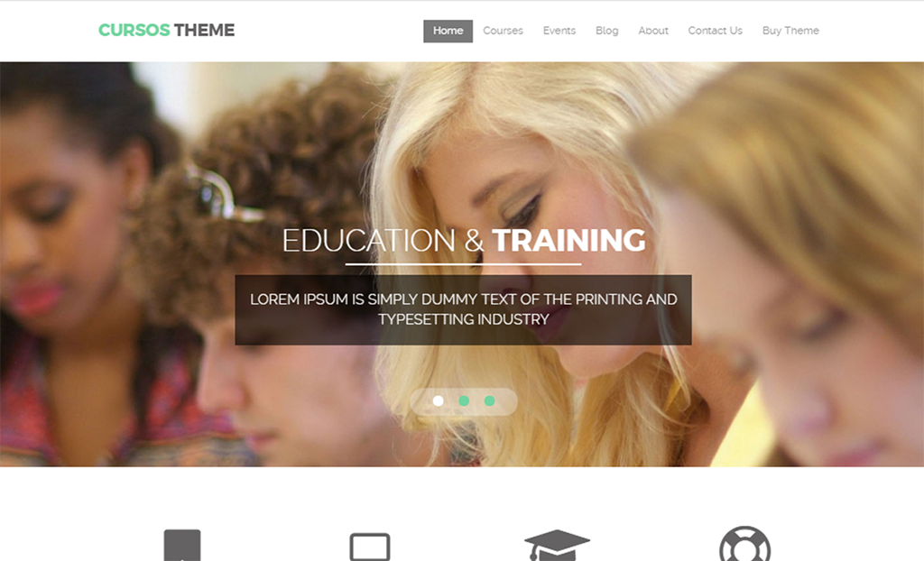Viewport: 924px width, 561px height.
Task: Go to the Home menu item
Action: [448, 32]
